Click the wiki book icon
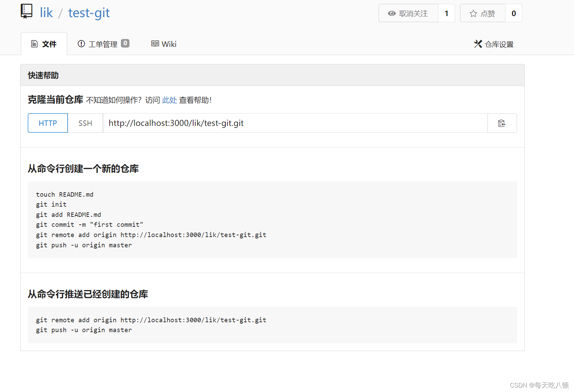Viewport: 574px width, 392px height. pos(155,43)
